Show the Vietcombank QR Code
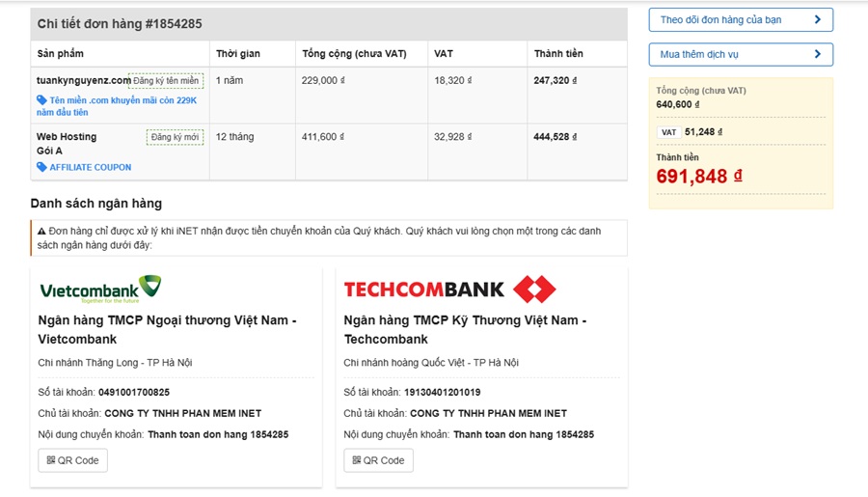Screen dimensions: 868x497 pyautogui.click(x=72, y=460)
